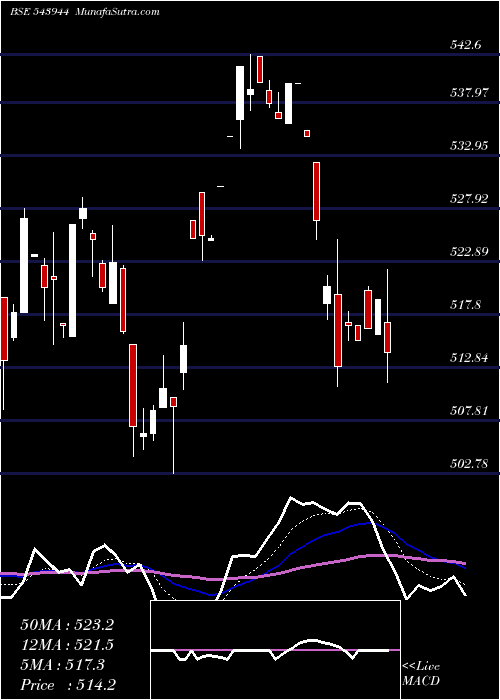The image size is (500, 700).
Task: Click the 517.8 price level label
Action: point(465,305)
